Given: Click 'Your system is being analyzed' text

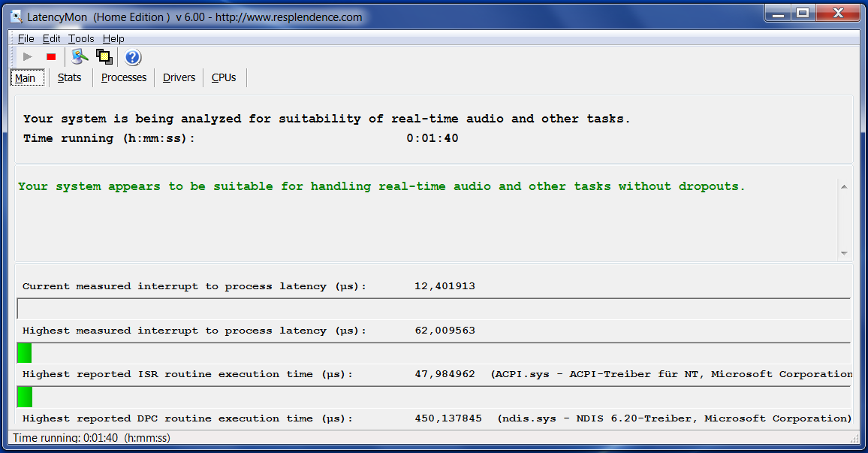Looking at the screenshot, I should tap(327, 119).
